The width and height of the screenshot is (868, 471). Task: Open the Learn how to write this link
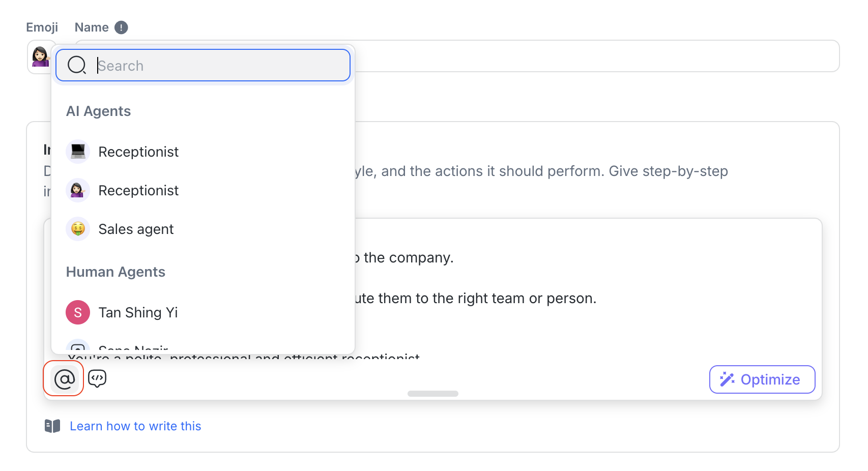click(x=135, y=426)
